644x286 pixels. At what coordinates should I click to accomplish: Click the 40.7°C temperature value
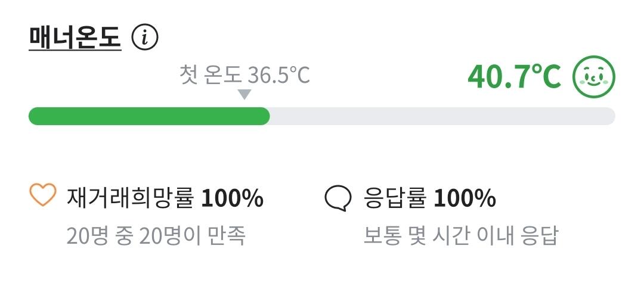[514, 76]
